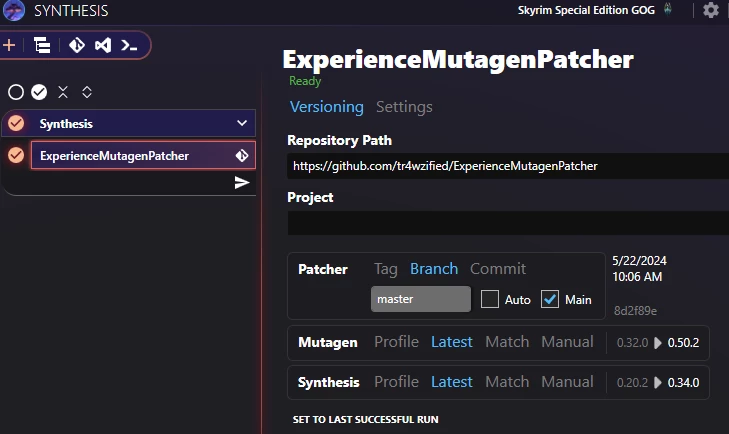This screenshot has height=434, width=729.
Task: Select Commit patcher versioning option
Action: tap(498, 269)
